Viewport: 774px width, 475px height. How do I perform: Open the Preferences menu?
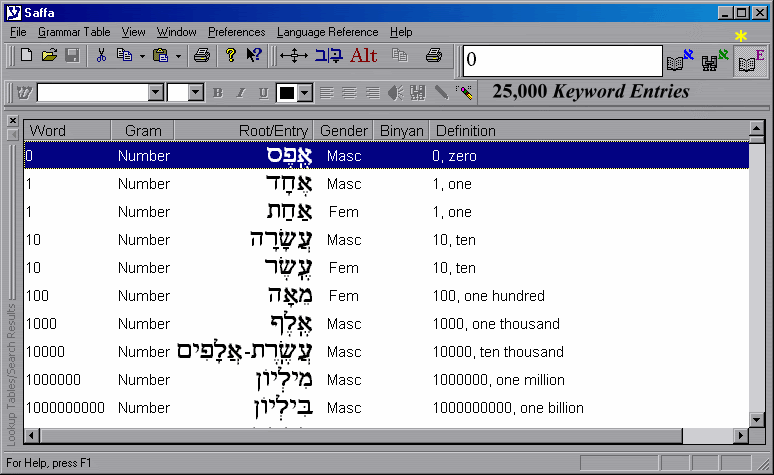point(236,32)
